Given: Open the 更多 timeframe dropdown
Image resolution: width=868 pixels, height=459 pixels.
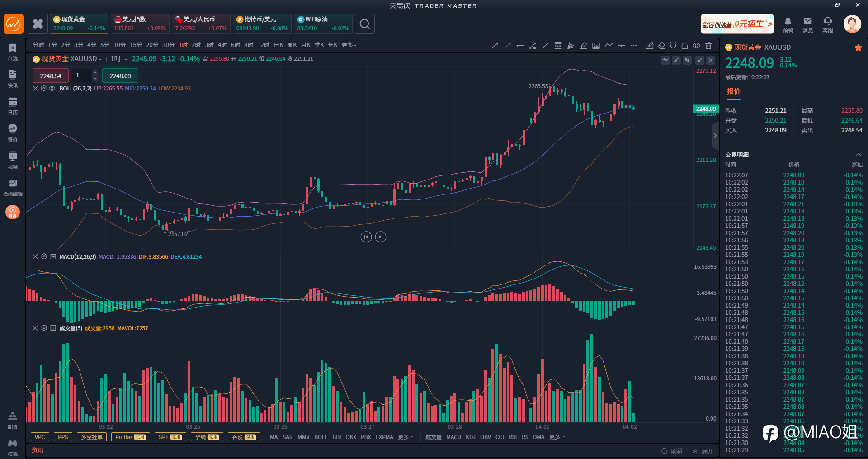Looking at the screenshot, I should tap(349, 45).
